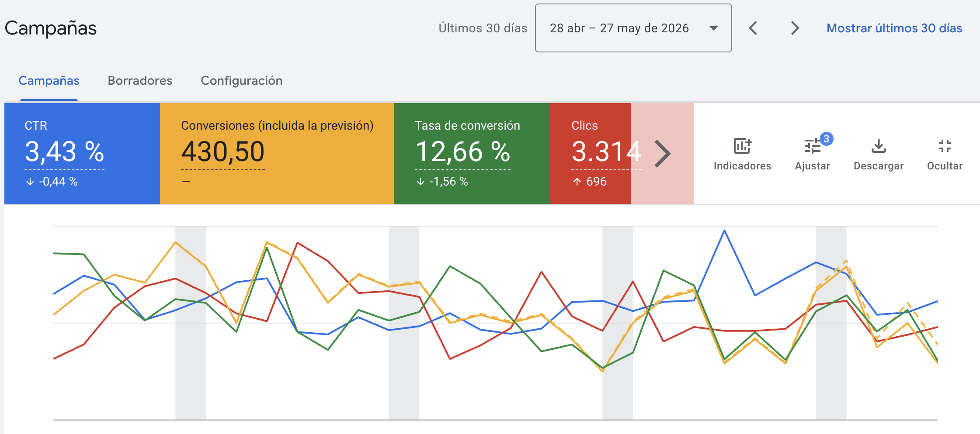This screenshot has width=980, height=434.
Task: Click the 430,50 conversions value
Action: pos(223,152)
